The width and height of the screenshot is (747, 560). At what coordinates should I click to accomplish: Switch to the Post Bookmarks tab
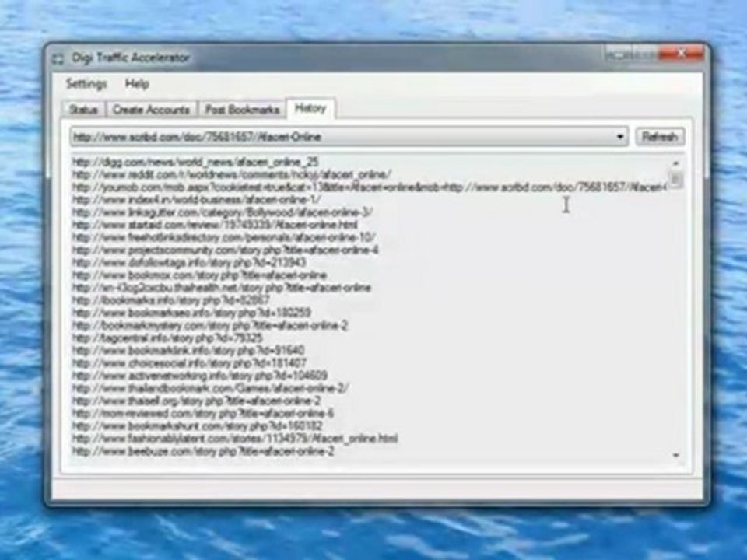click(x=242, y=110)
